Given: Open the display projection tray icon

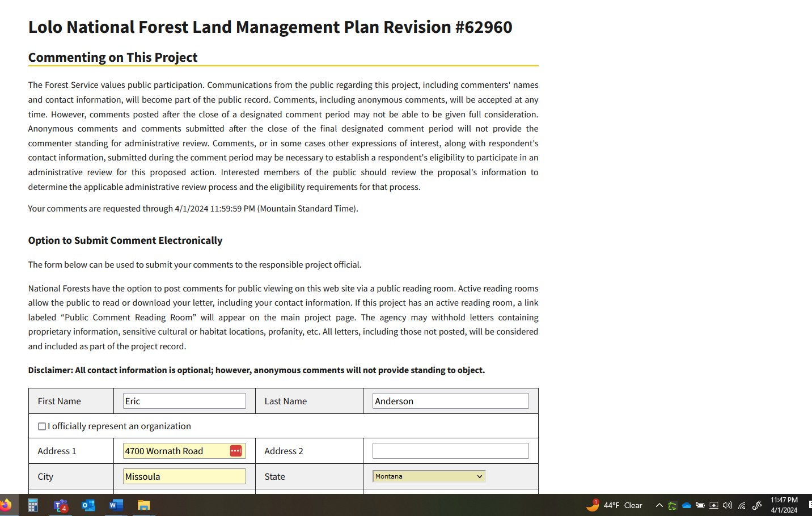Looking at the screenshot, I should pyautogui.click(x=714, y=505).
